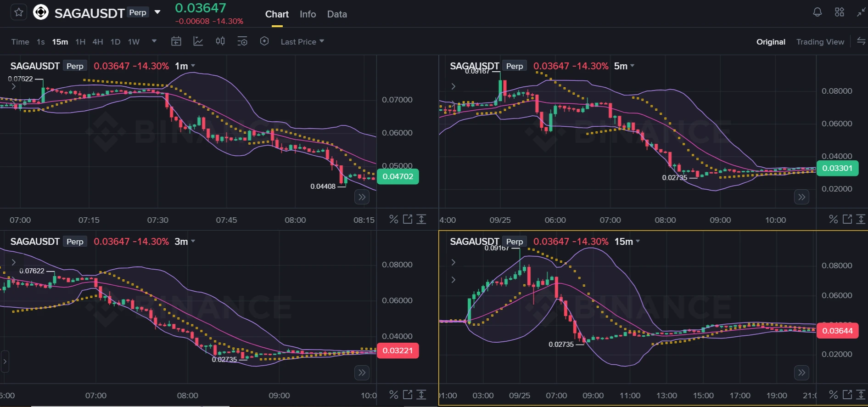Pop out the 5m chart into a new window
Screen dimensions: 868x407
coord(847,219)
